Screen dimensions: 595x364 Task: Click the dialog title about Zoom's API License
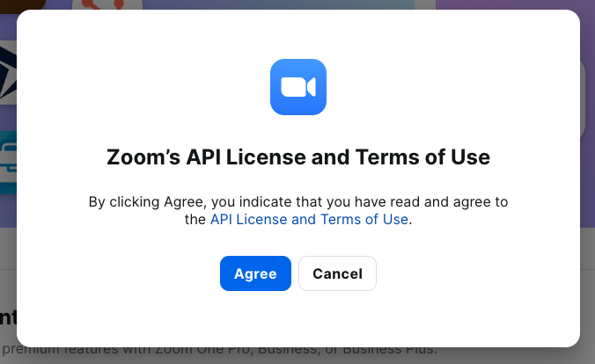[x=297, y=158]
